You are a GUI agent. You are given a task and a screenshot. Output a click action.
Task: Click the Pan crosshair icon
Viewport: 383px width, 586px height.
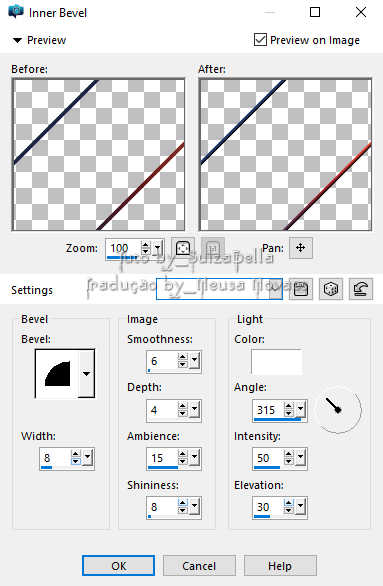coord(301,248)
